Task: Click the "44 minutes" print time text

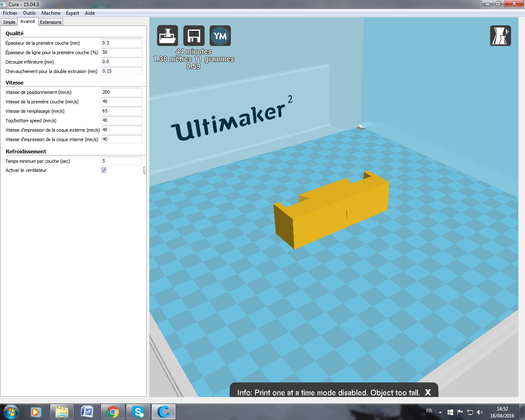Action: pos(194,52)
